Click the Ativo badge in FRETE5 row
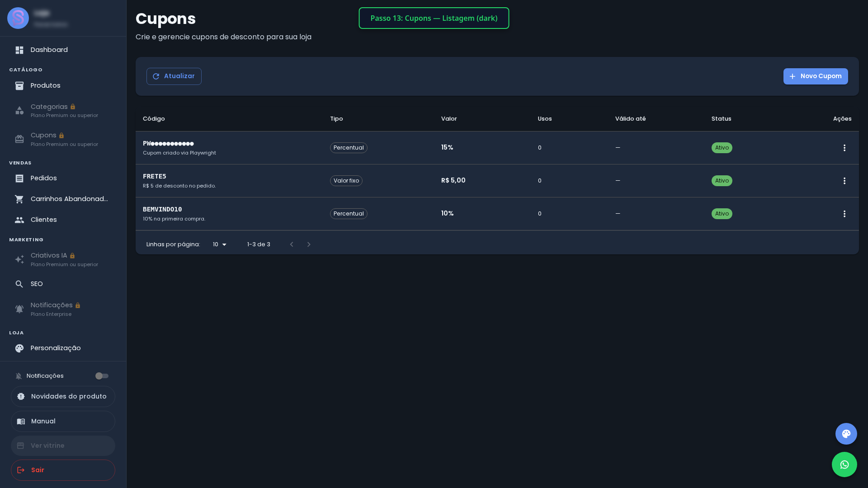This screenshot has height=488, width=868. [722, 181]
